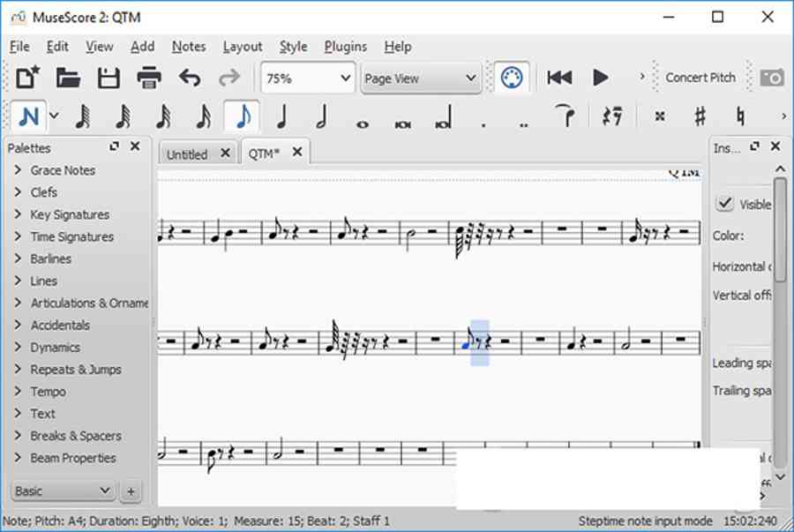Screen dimensions: 794x532
Task: Open the Basic workspace dropdown
Action: [63, 491]
